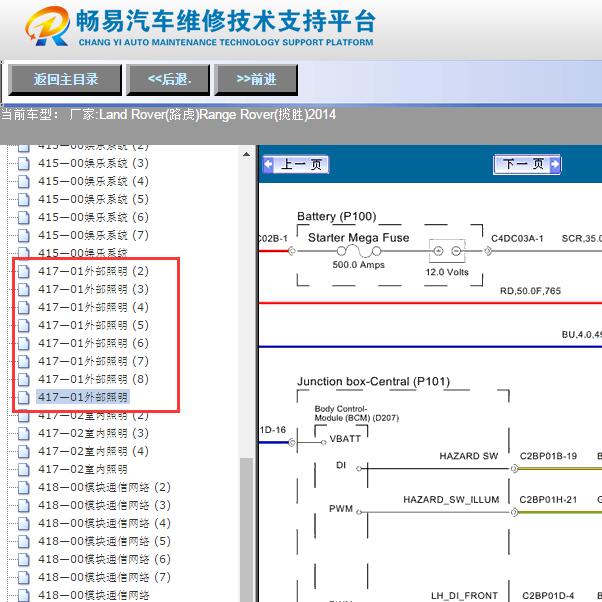Select 417—01外部照明 (3) in tree
602x602 pixels.
coord(93,289)
